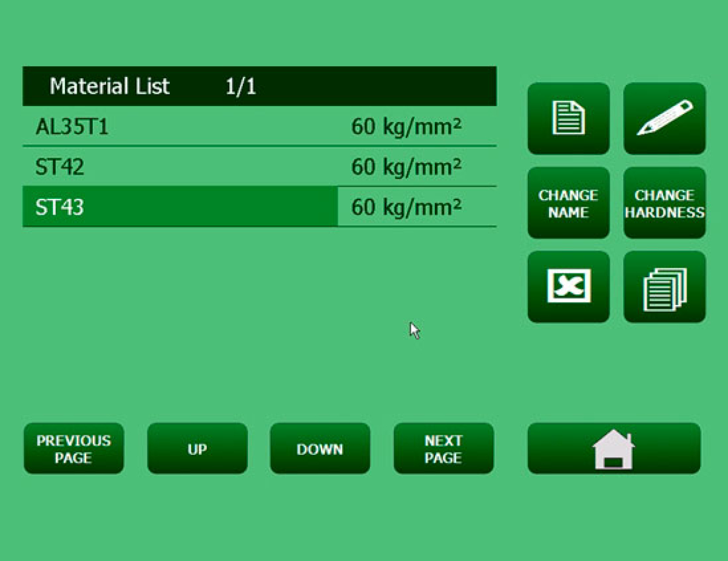The width and height of the screenshot is (728, 561).
Task: Click the NEXT PAGE button
Action: 443,449
